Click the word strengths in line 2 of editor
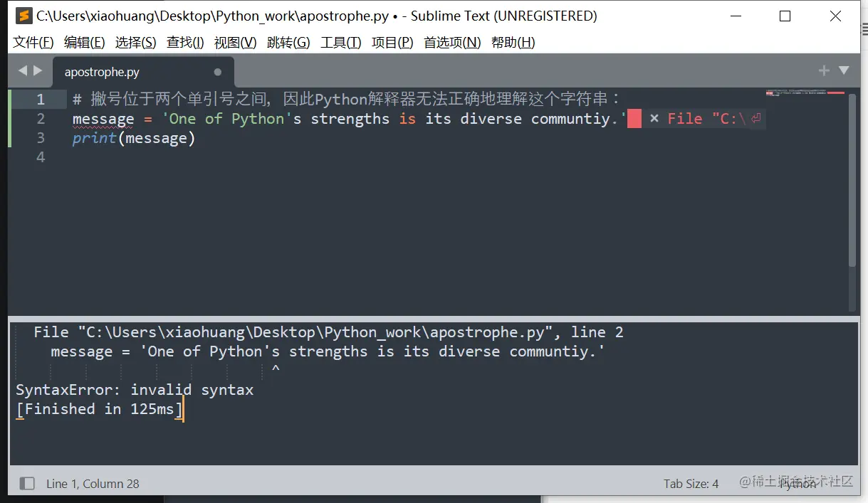Viewport: 868px width, 503px height. (350, 119)
